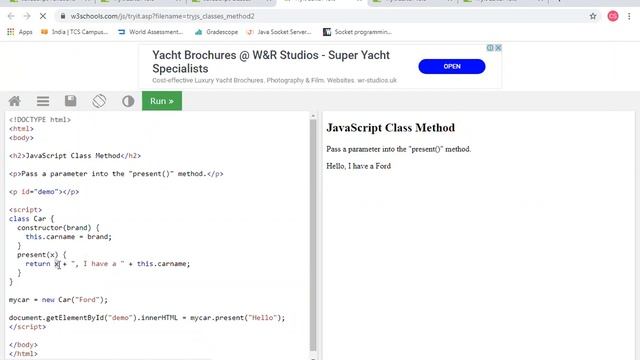Click the OPEN button in the ad

point(452,67)
